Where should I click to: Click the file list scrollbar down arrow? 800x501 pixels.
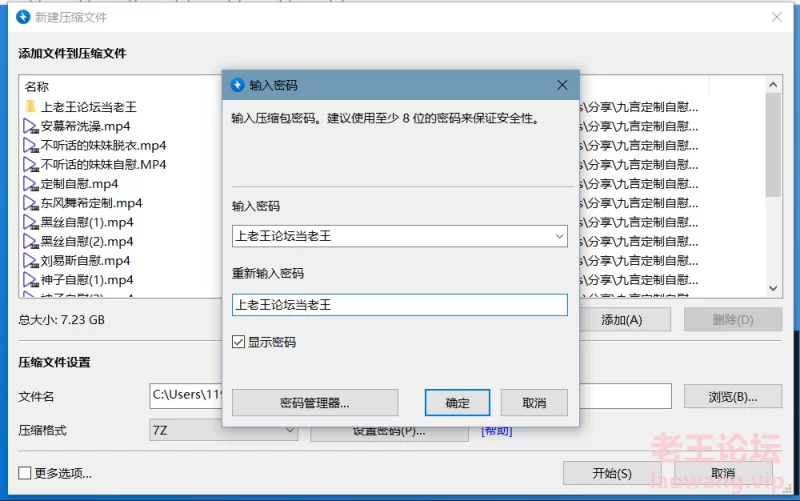click(x=773, y=288)
